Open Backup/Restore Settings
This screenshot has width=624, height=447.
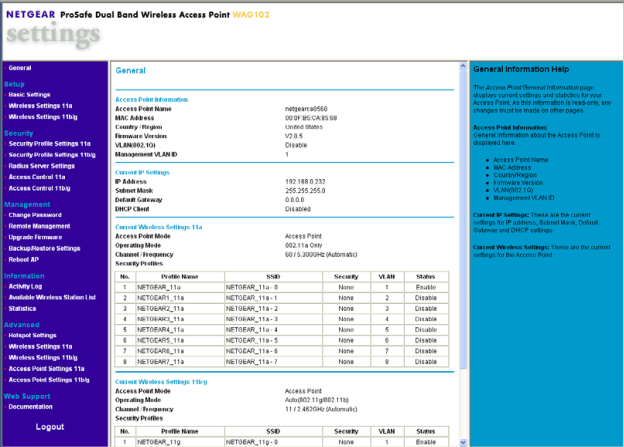click(44, 248)
